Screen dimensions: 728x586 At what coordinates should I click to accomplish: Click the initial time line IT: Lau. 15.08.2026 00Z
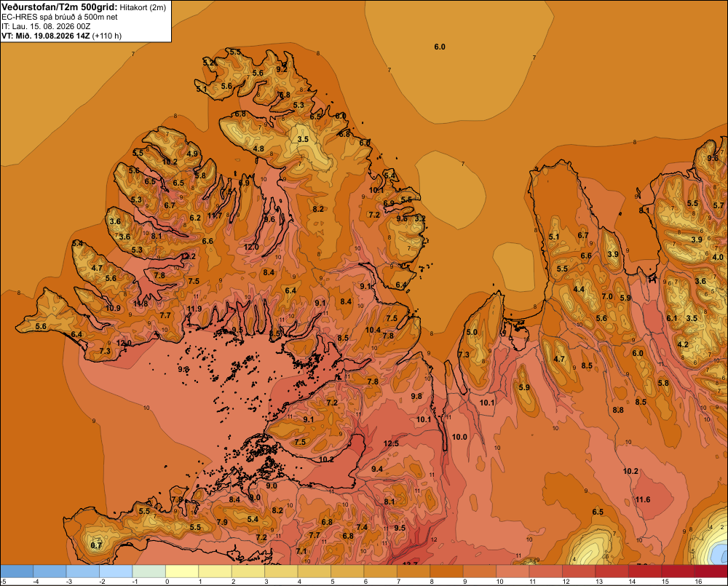pos(46,26)
